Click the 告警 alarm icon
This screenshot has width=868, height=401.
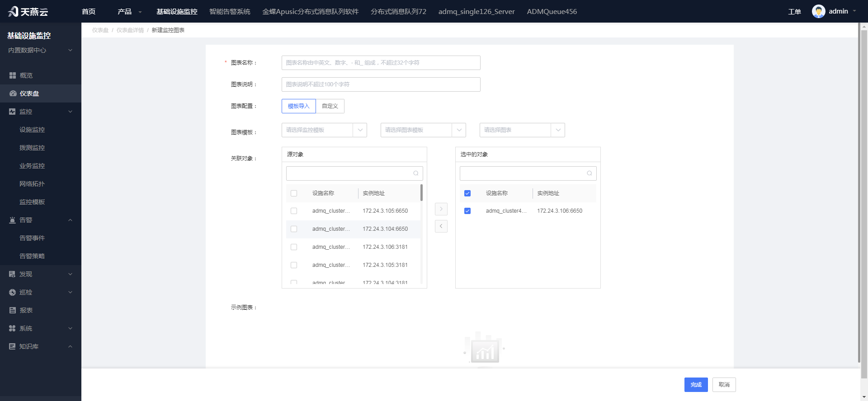(12, 220)
